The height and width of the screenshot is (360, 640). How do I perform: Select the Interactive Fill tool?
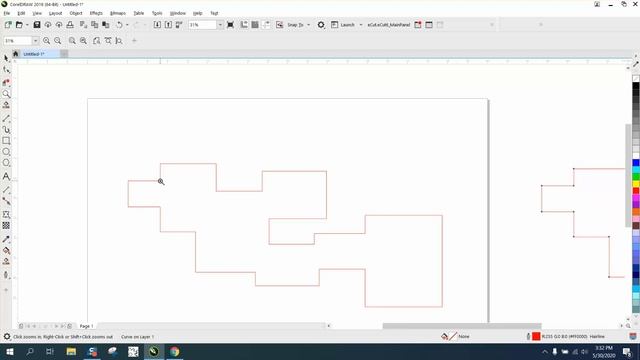pos(6,250)
